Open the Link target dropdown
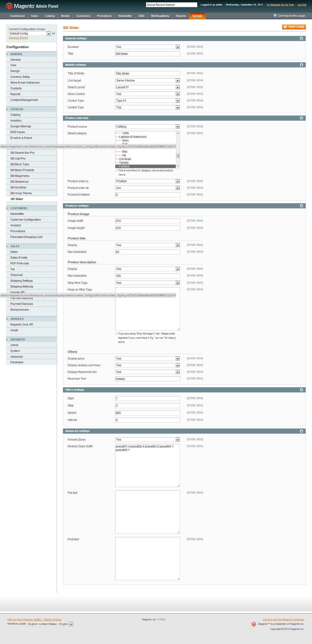312x644 pixels. tap(147, 81)
